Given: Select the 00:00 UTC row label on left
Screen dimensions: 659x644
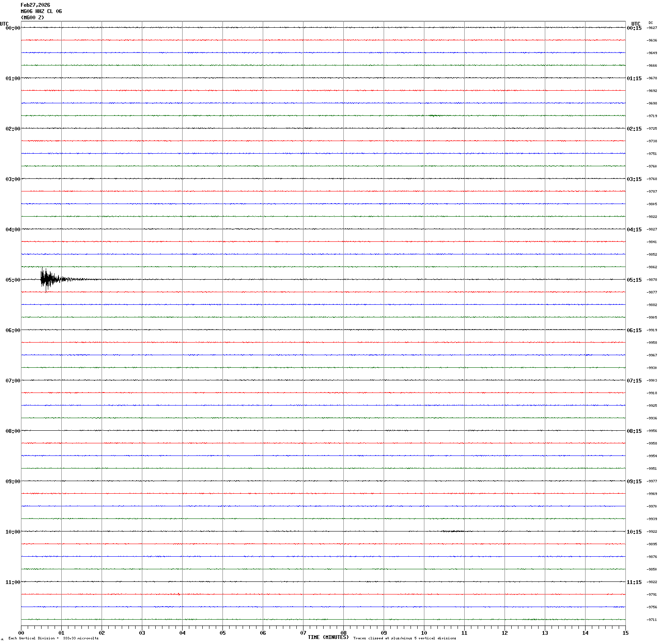Looking at the screenshot, I should coord(13,28).
